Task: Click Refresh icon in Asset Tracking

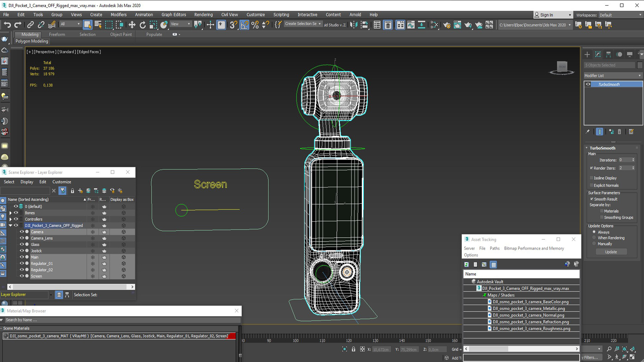Action: click(467, 264)
